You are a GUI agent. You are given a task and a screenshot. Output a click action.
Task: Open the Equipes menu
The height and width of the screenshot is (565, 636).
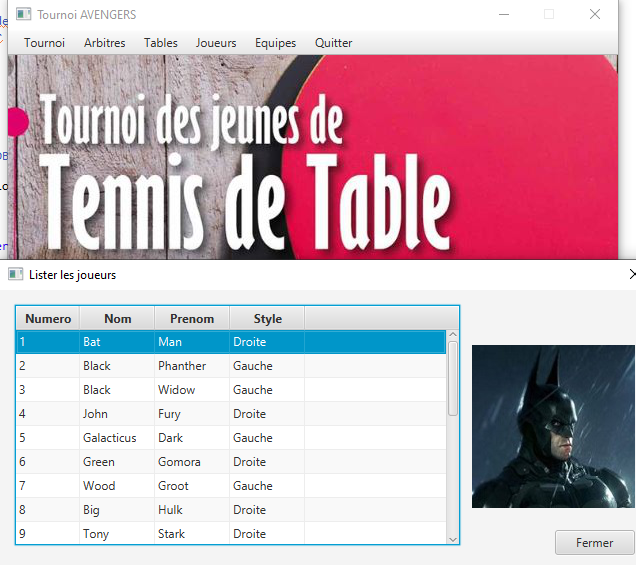tap(275, 43)
